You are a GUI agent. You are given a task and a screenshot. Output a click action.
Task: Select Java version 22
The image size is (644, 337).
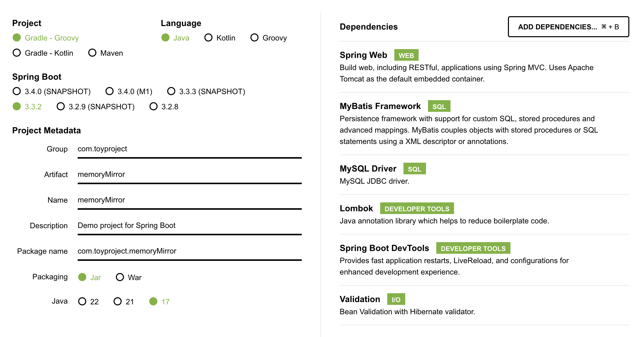click(x=82, y=301)
